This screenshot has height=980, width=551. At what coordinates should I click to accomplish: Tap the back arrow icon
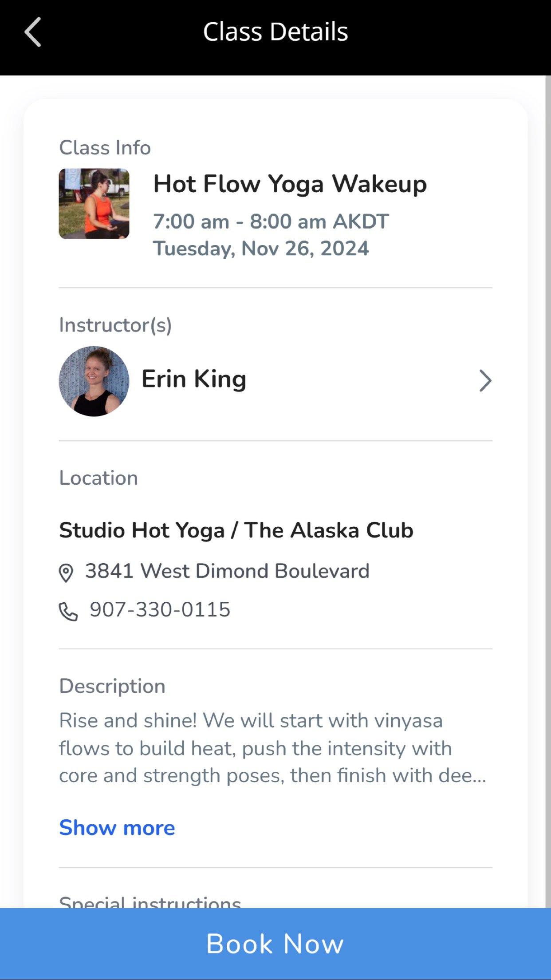[33, 32]
